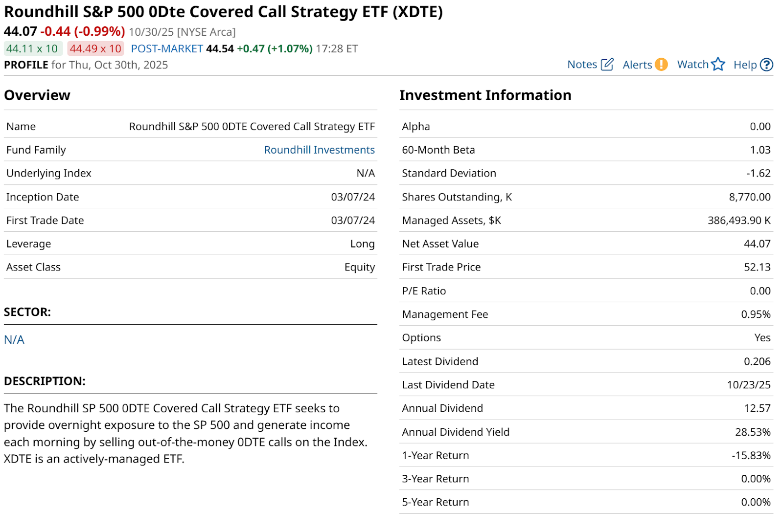Click the Overview section heading
The height and width of the screenshot is (532, 783).
click(37, 95)
